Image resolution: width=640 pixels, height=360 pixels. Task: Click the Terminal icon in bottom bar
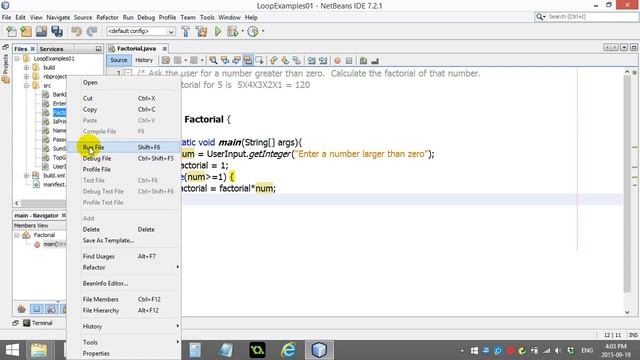(27, 323)
